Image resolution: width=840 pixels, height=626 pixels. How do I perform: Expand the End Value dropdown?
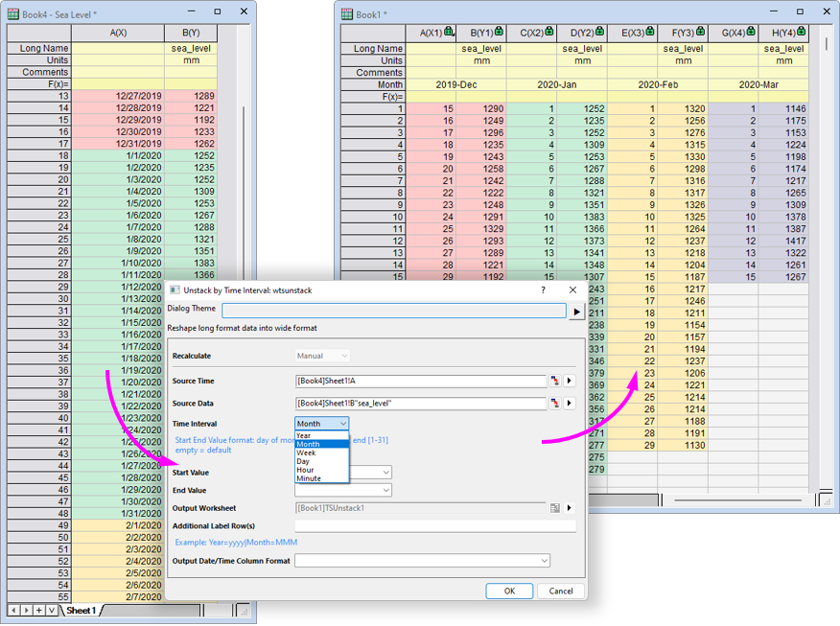[x=385, y=491]
